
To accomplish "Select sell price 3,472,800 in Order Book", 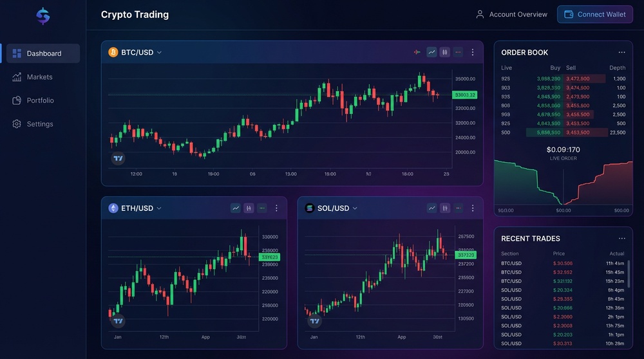I will coord(578,78).
